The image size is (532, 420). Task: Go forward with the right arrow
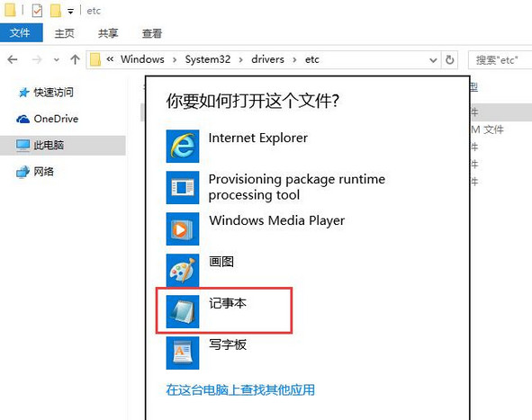click(x=37, y=59)
